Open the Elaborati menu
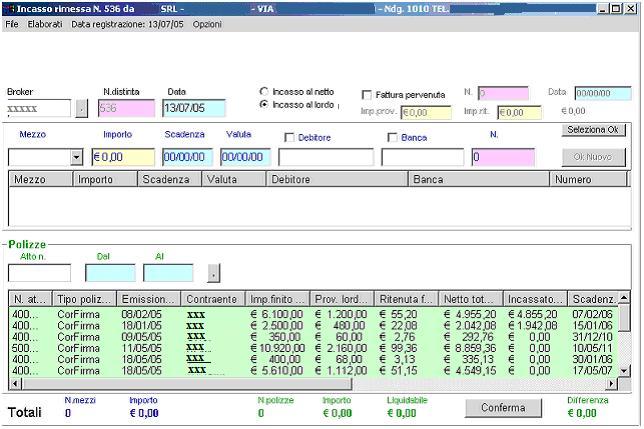This screenshot has height=429, width=644. click(x=45, y=24)
